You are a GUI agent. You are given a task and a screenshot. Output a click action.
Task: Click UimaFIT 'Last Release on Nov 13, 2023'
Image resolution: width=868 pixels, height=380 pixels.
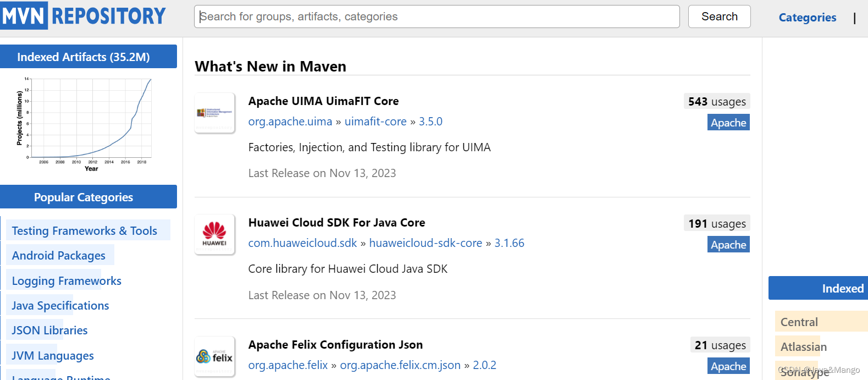[322, 173]
